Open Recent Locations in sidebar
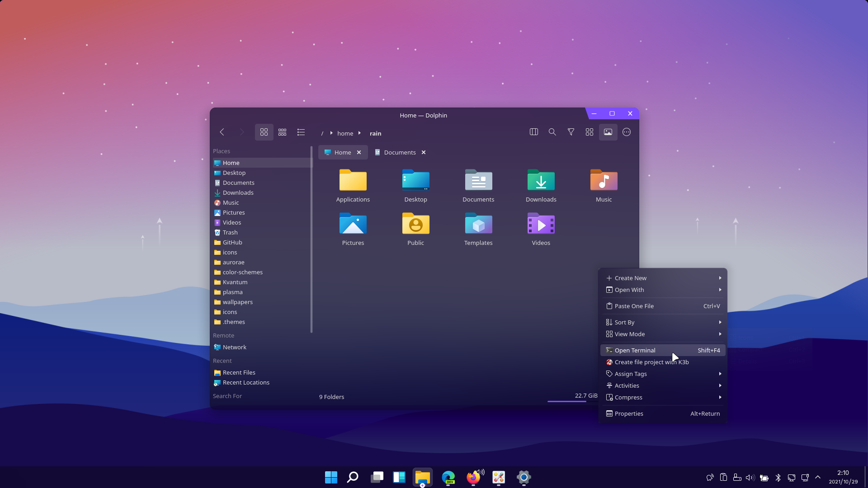Screen dimensions: 868x488 261,382
